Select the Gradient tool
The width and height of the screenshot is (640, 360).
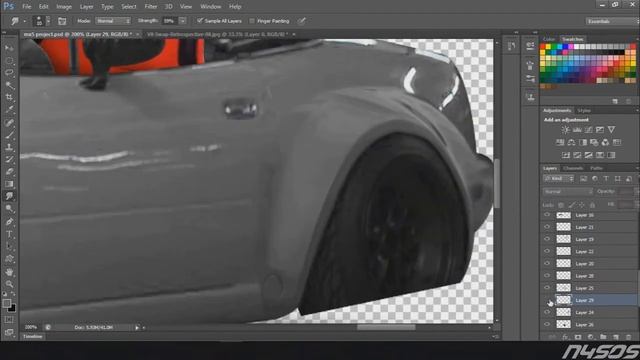click(9, 184)
